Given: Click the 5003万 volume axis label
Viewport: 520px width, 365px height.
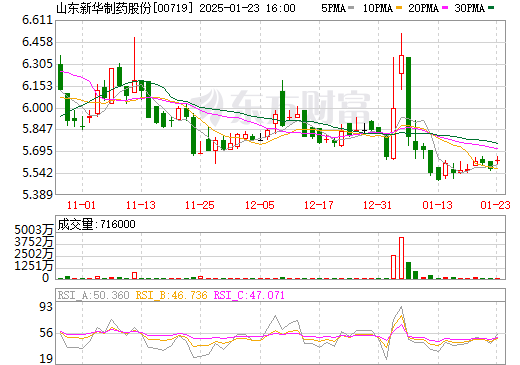Looking at the screenshot, I should (x=34, y=230).
